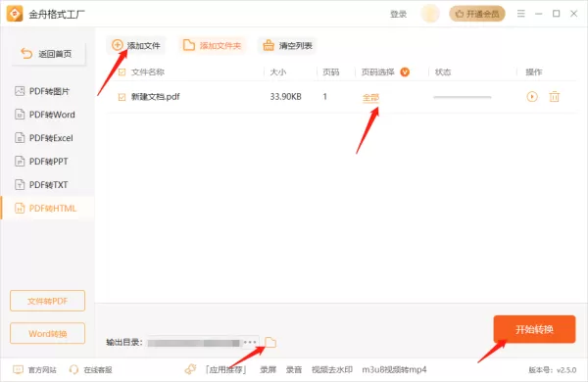
Task: Open the Word转换 button
Action: 48,333
